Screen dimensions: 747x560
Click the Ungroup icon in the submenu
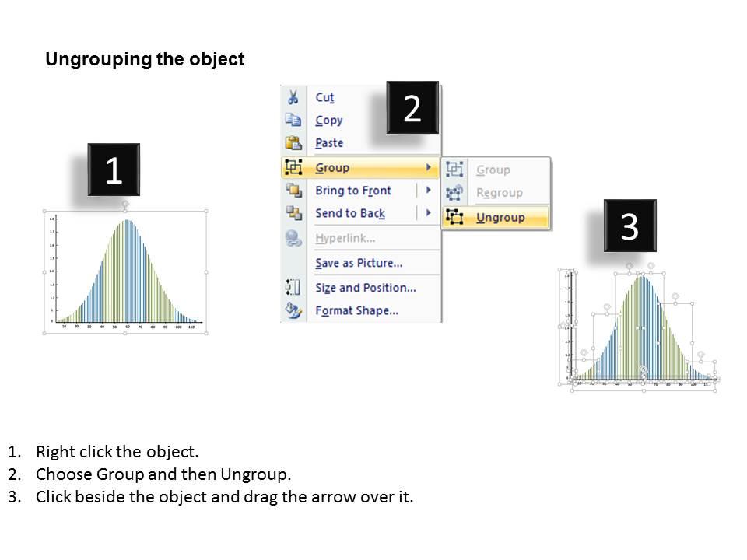coord(455,217)
